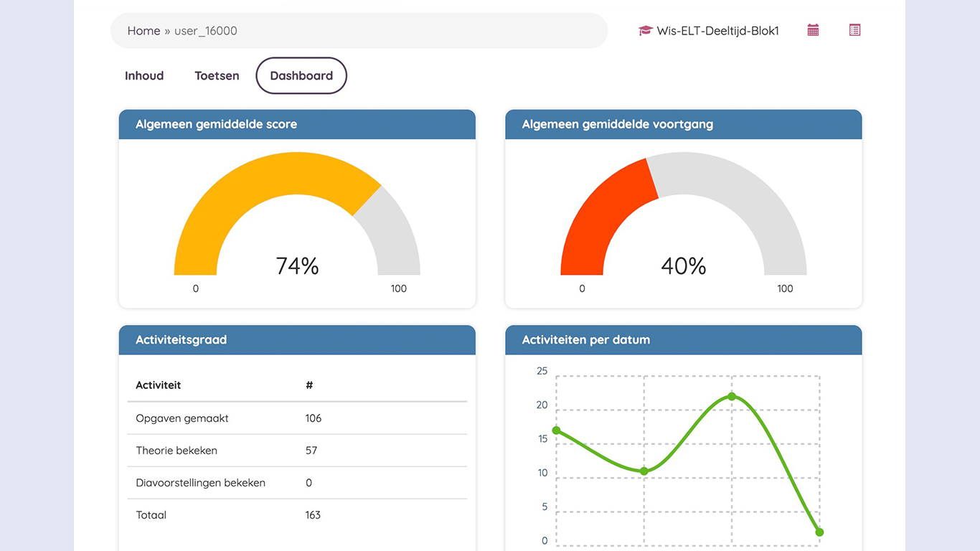Image resolution: width=980 pixels, height=551 pixels.
Task: Click the 25 label on the chart y-axis
Action: tap(542, 371)
